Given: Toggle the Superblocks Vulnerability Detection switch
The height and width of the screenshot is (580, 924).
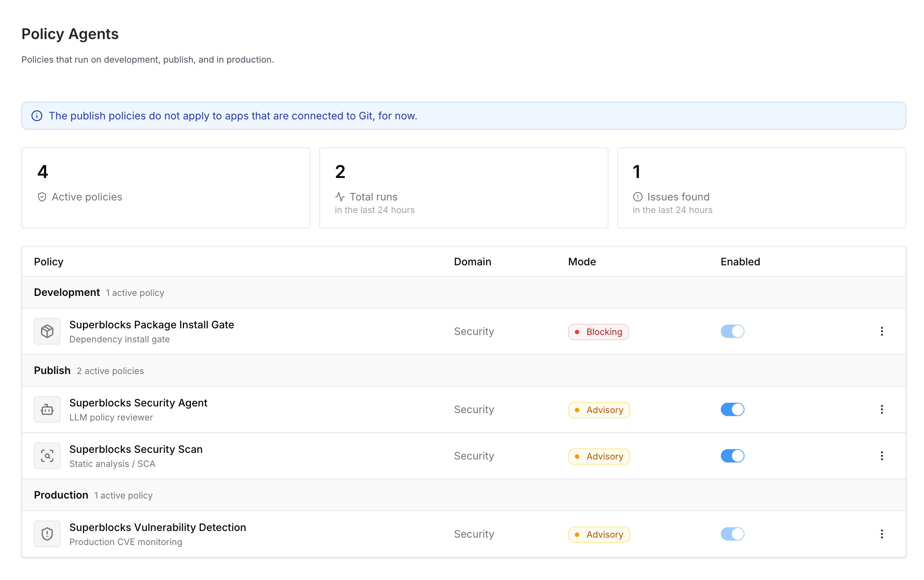Looking at the screenshot, I should [732, 534].
